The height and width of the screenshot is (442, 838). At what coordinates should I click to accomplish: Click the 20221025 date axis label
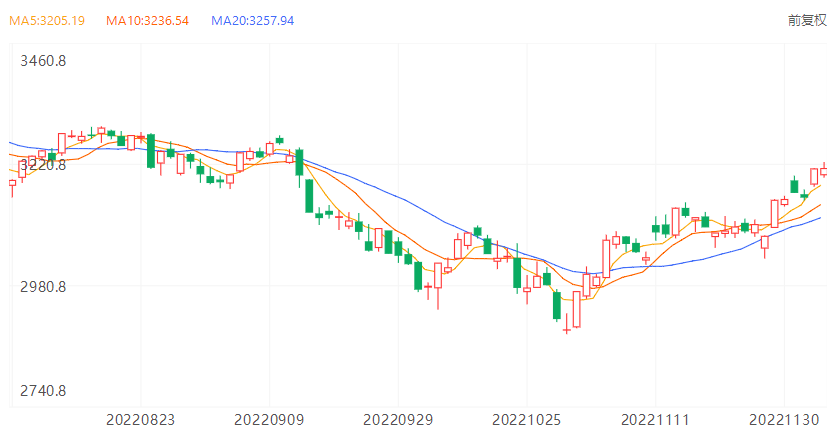[528, 418]
